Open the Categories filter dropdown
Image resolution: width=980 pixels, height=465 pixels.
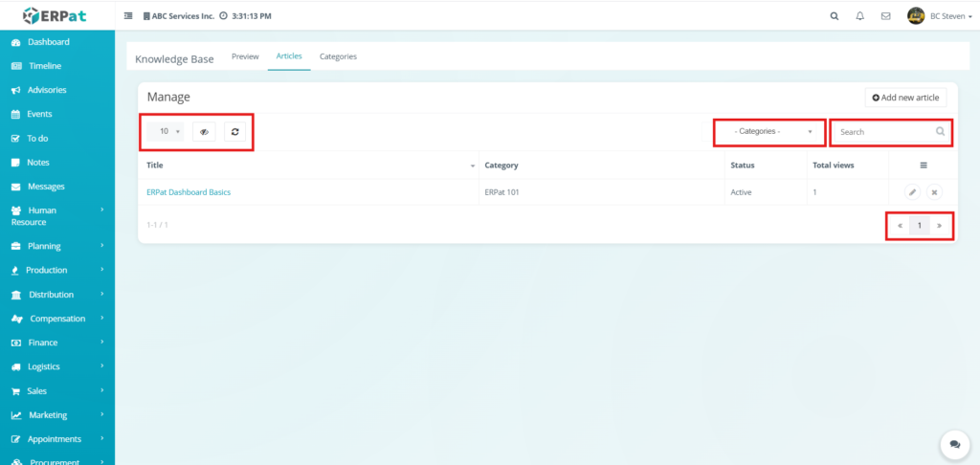[770, 132]
